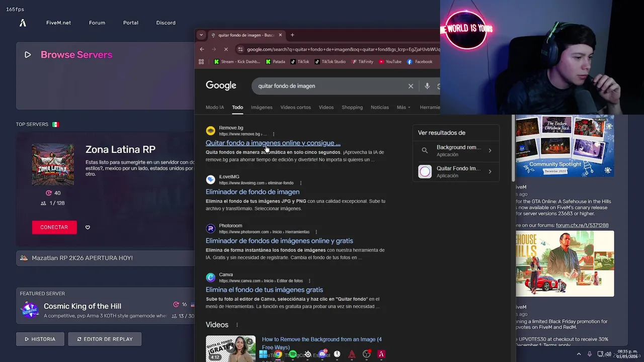Switch to Modo IA tab
The width and height of the screenshot is (644, 362).
click(x=215, y=107)
